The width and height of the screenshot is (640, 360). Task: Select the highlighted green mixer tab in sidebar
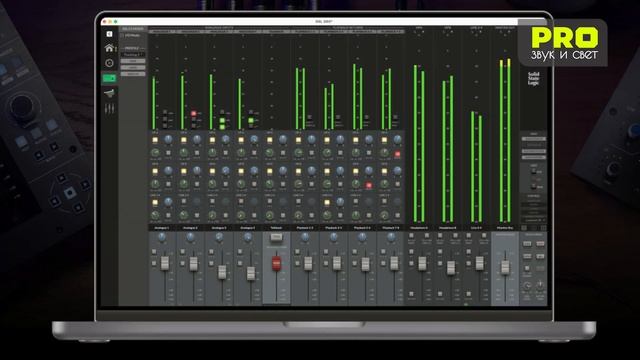[x=109, y=78]
